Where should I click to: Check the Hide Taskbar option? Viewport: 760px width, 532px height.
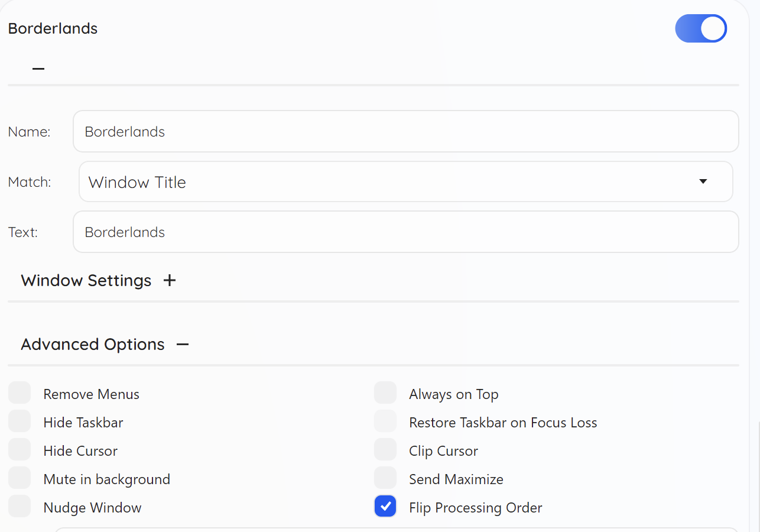click(x=20, y=421)
